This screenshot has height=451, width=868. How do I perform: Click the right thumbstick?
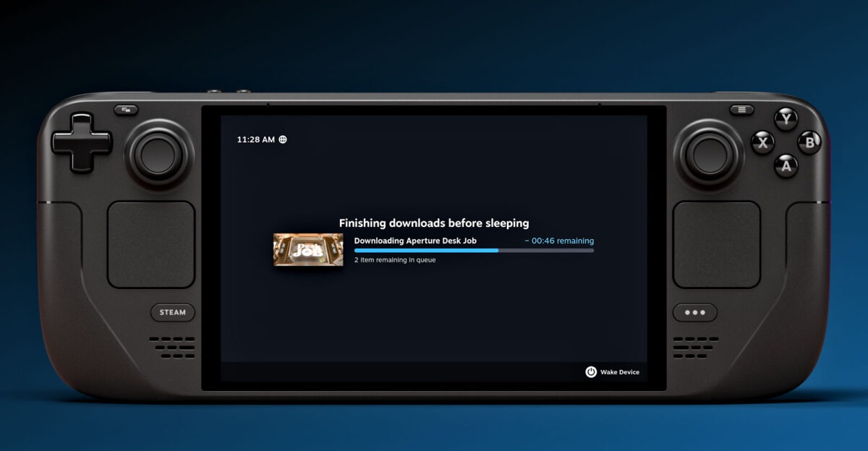[709, 154]
